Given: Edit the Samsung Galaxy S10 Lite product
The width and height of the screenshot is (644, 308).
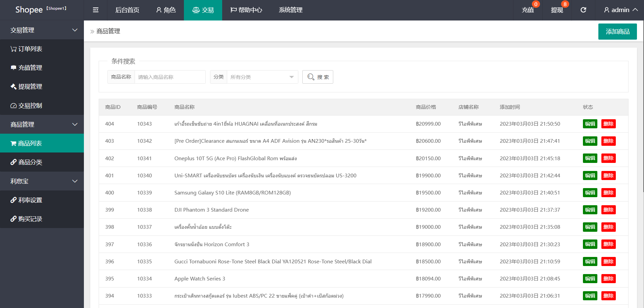Looking at the screenshot, I should click(590, 193).
